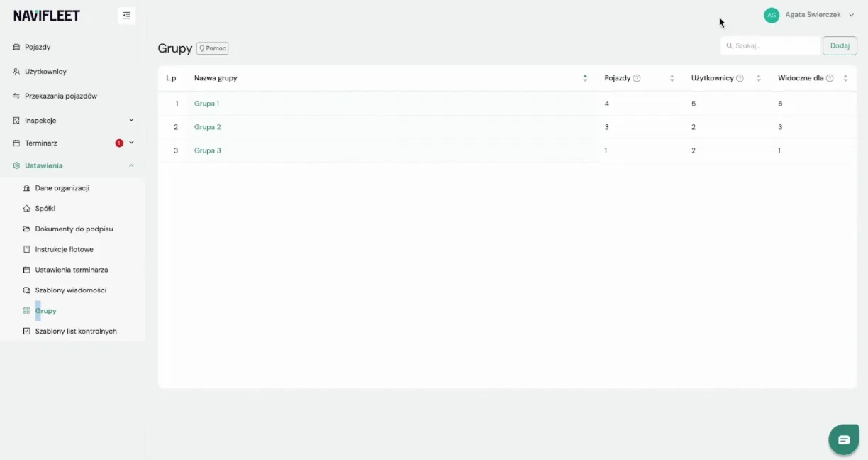Go to Dane organizacji settings
Screen dimensions: 868x460
point(62,188)
